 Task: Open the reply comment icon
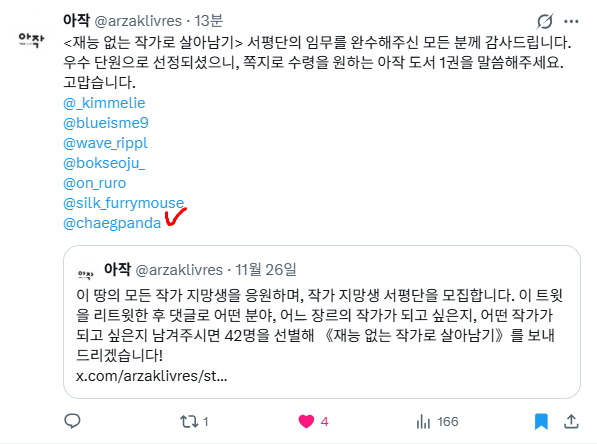pyautogui.click(x=72, y=421)
